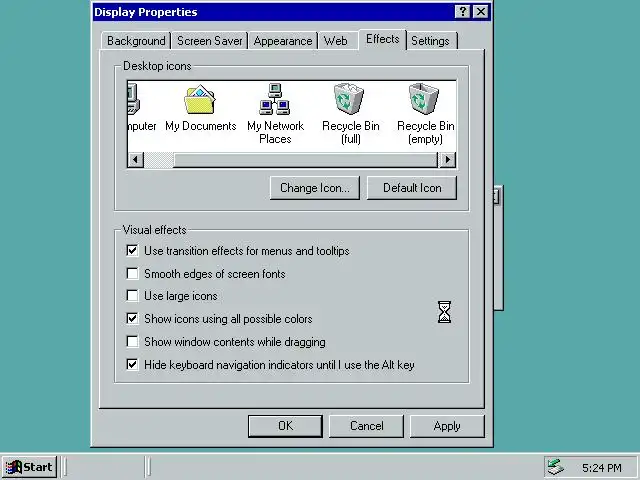Enable Show window contents while dragging
The image size is (640, 480).
pyautogui.click(x=132, y=341)
